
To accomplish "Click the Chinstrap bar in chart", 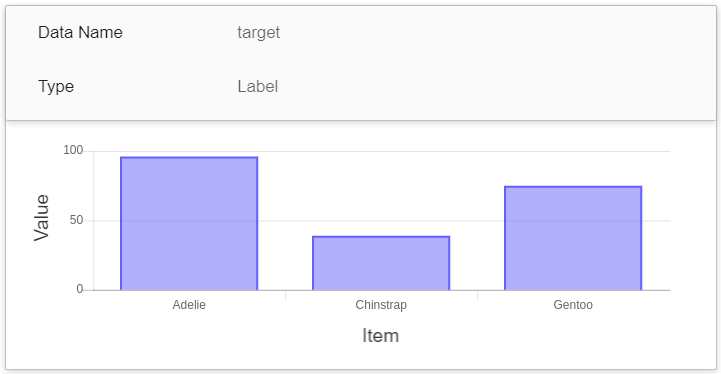I will tap(381, 263).
